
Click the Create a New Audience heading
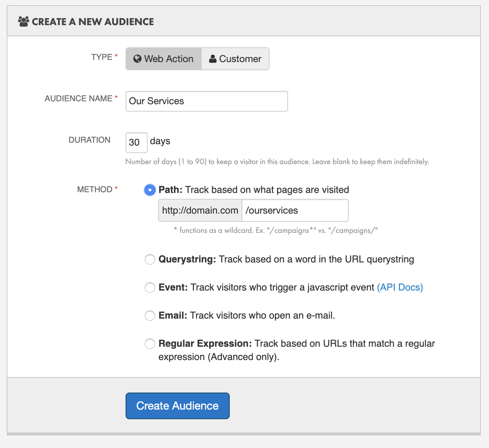pyautogui.click(x=93, y=22)
